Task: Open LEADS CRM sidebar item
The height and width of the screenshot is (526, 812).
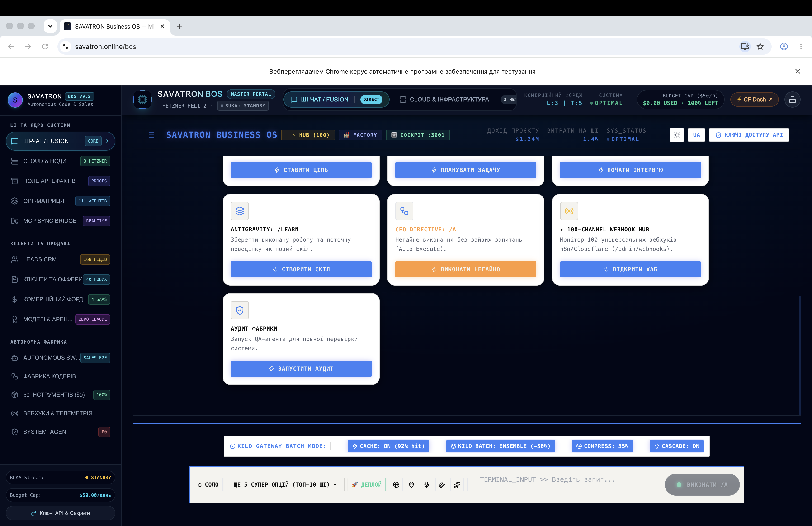Action: point(60,259)
